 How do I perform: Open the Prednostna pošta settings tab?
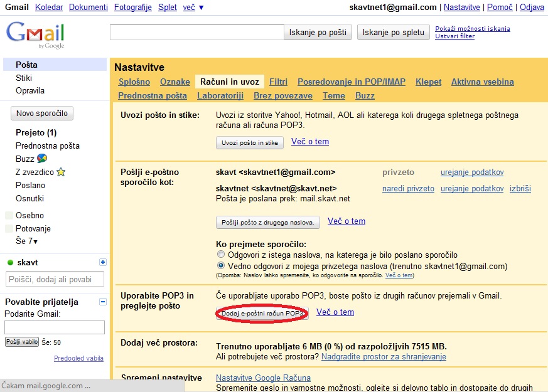pos(153,95)
